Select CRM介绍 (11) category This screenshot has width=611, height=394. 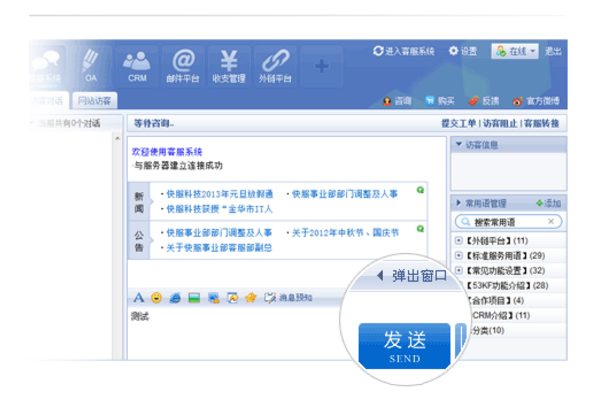pos(501,315)
